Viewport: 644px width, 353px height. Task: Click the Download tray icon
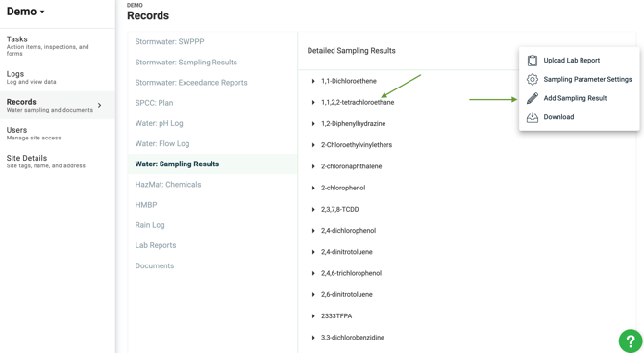coord(533,117)
